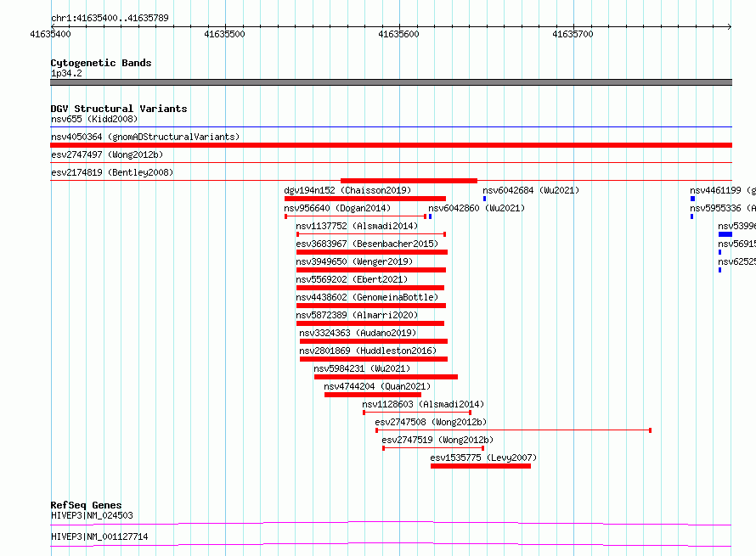Select the blue nsv4461199 marker
Screen dimensions: 756x556
tap(692, 199)
